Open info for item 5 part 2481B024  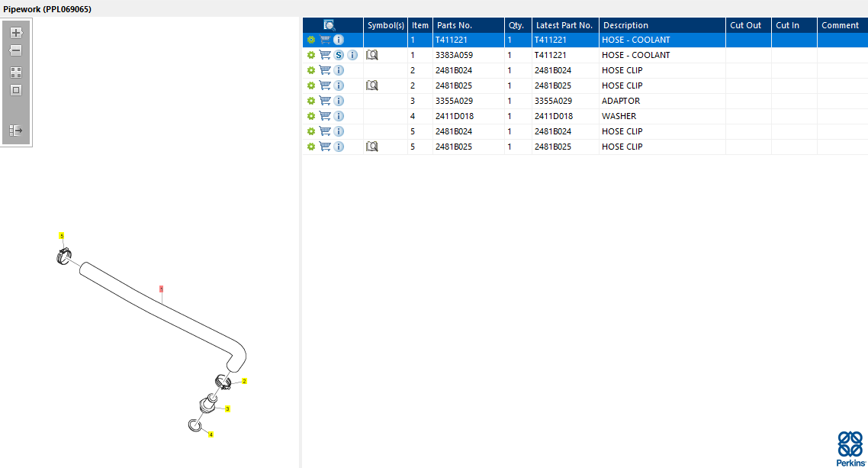pos(339,131)
